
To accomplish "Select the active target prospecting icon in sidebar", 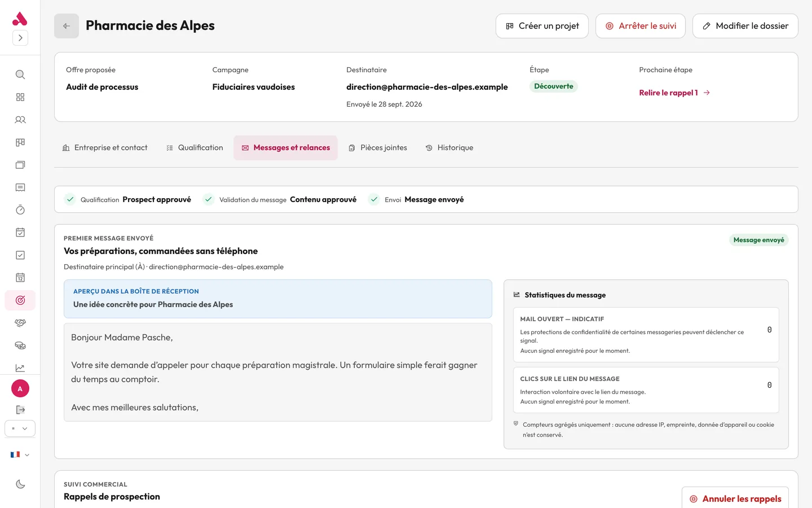I will pyautogui.click(x=20, y=300).
